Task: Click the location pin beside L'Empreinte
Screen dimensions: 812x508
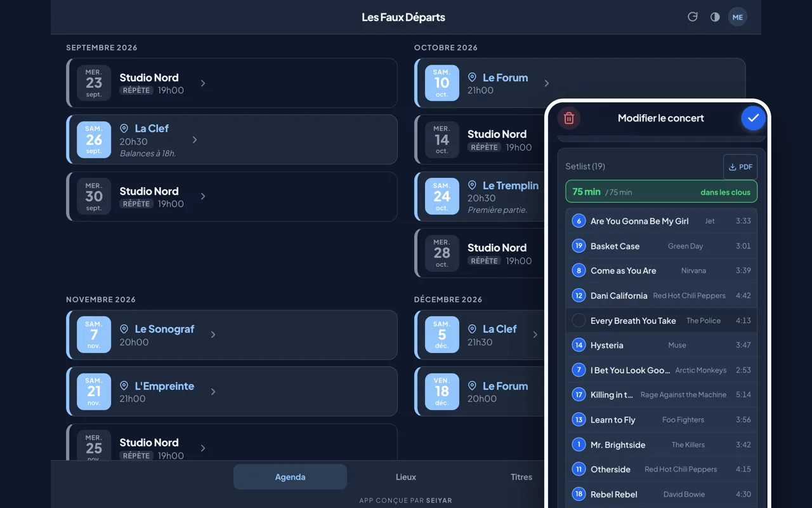Action: coord(124,386)
